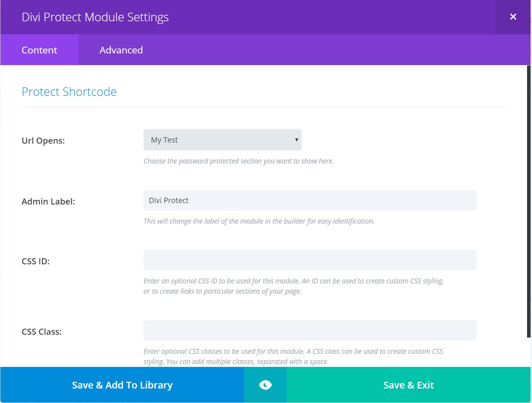Open the Advanced tab
Image resolution: width=532 pixels, height=403 pixels.
click(x=121, y=50)
